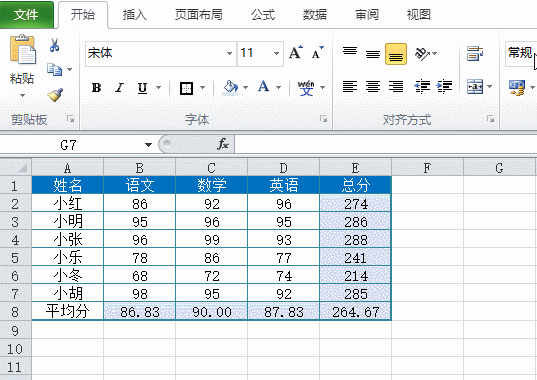This screenshot has height=380, width=537.
Task: Click the wrap text icon
Action: tap(475, 54)
